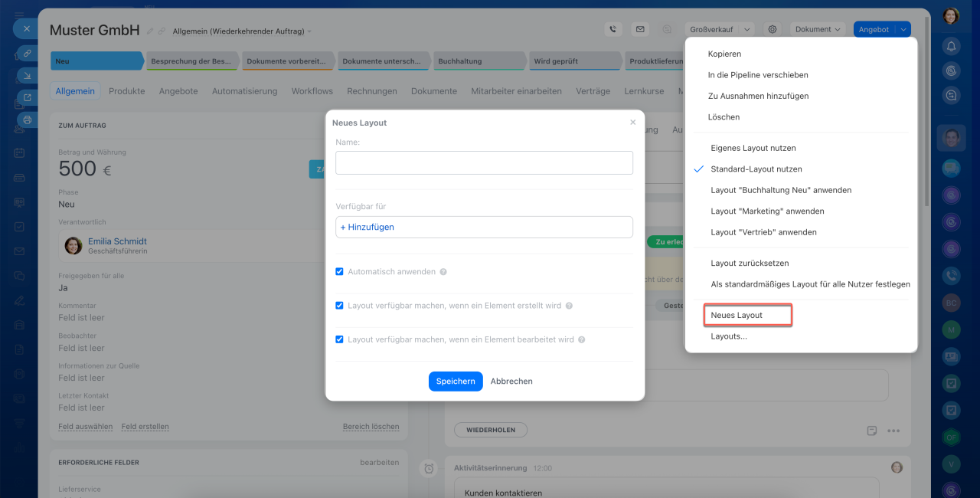Viewport: 980px width, 498px height.
Task: Switch to the Produkte tab
Action: [127, 91]
